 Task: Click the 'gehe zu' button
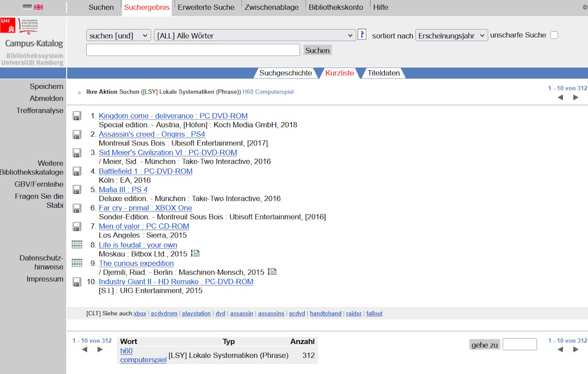pyautogui.click(x=485, y=345)
